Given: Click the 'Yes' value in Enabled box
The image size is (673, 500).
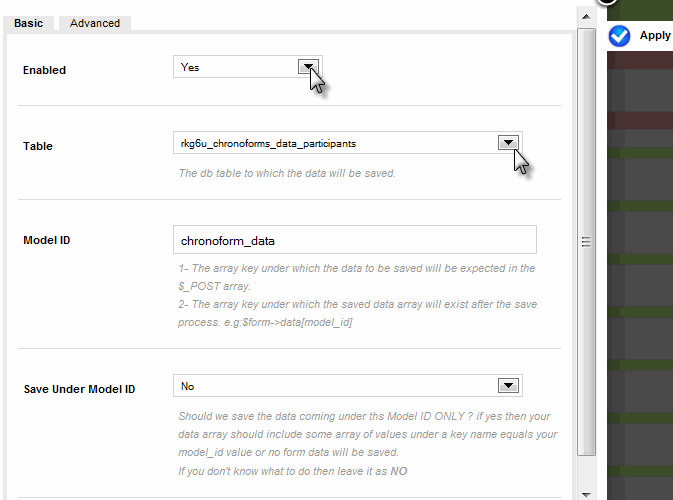Looking at the screenshot, I should tap(190, 67).
